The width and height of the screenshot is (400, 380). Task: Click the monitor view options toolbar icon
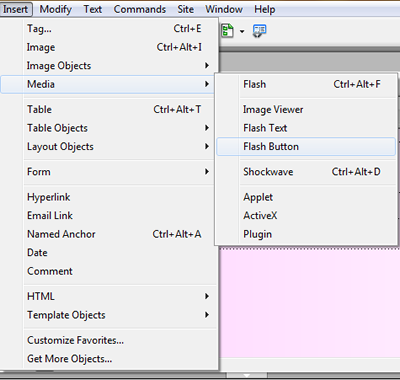click(x=259, y=31)
